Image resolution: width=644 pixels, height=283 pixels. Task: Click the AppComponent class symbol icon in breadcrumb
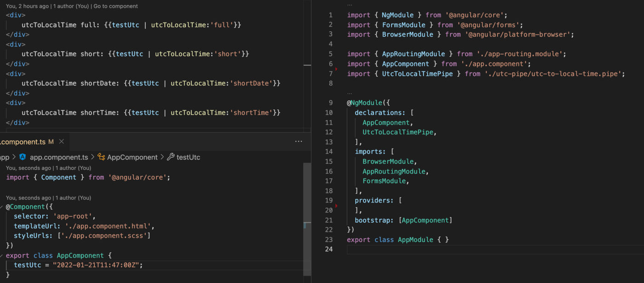[x=102, y=157]
